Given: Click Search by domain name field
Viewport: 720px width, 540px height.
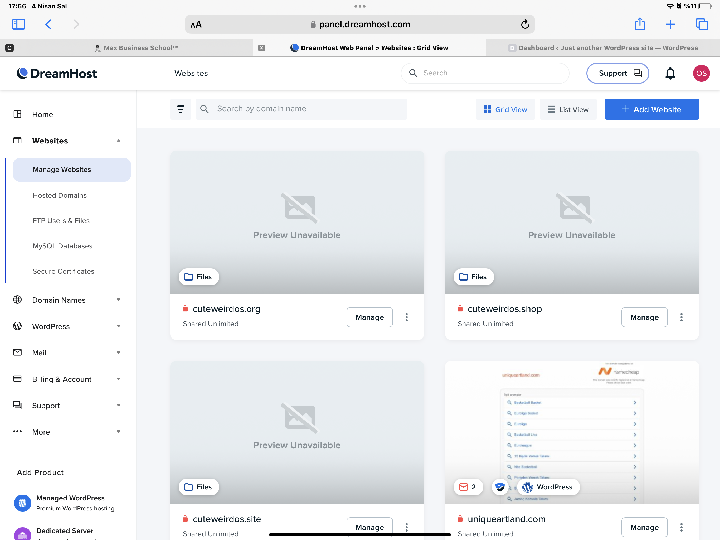Looking at the screenshot, I should (x=301, y=109).
